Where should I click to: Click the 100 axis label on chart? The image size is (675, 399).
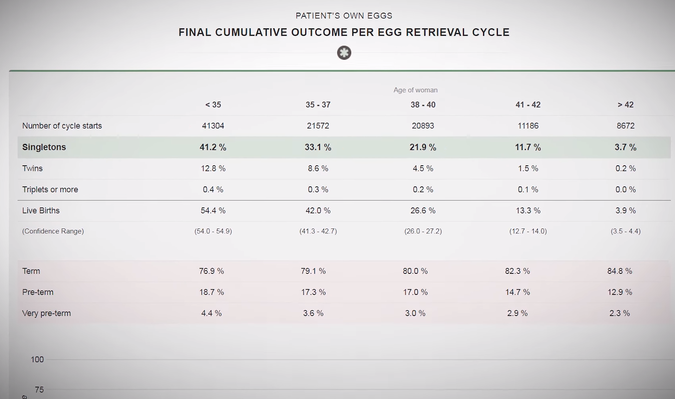point(37,359)
